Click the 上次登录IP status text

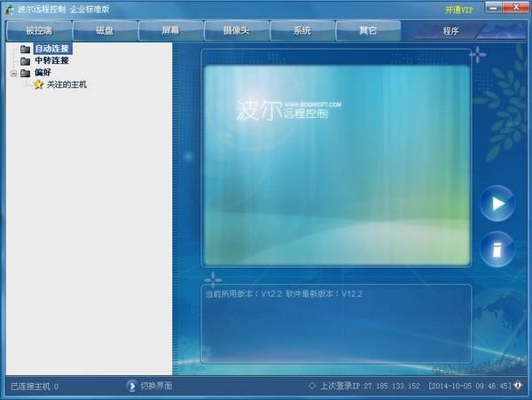click(370, 386)
